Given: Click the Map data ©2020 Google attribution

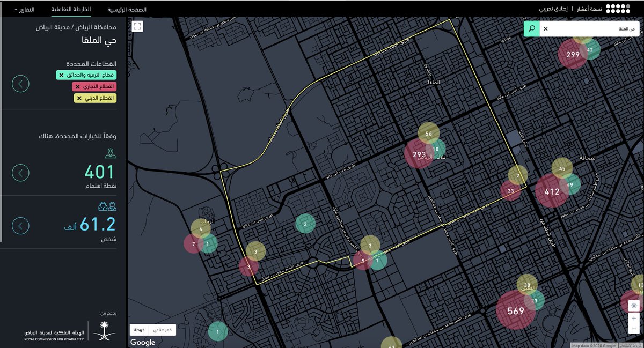Looking at the screenshot, I should pyautogui.click(x=594, y=345).
